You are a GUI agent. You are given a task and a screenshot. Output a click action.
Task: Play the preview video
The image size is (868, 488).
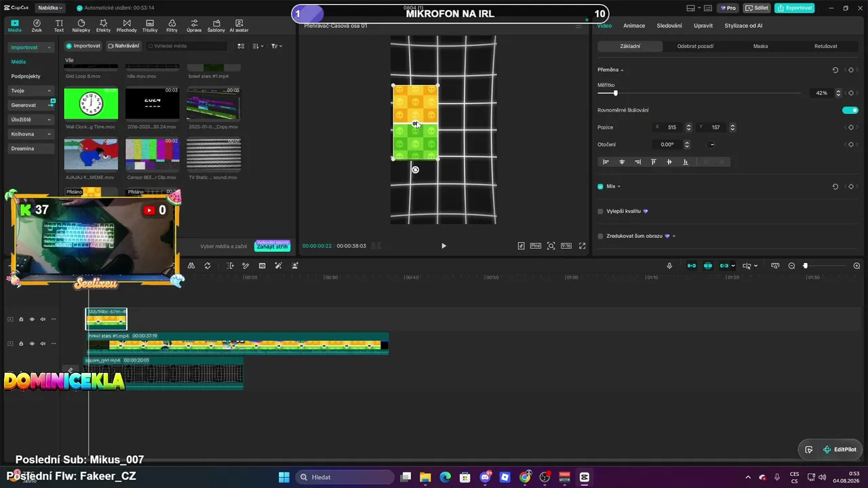click(443, 246)
